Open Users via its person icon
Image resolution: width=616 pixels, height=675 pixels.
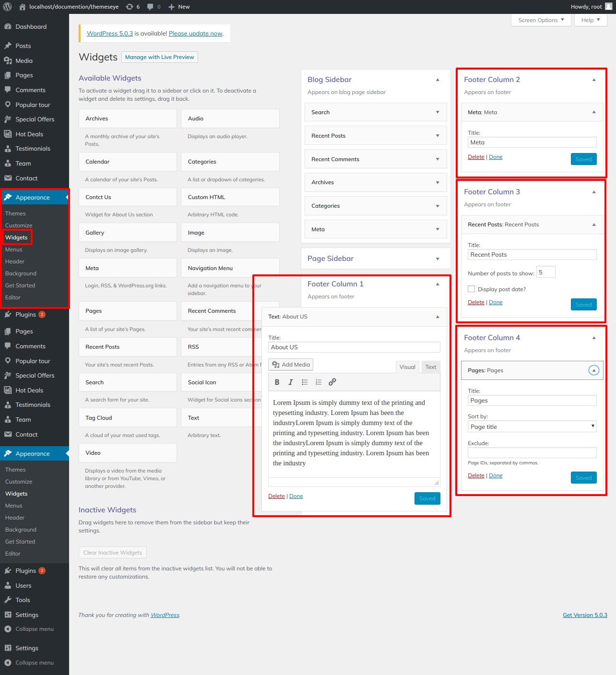point(8,586)
